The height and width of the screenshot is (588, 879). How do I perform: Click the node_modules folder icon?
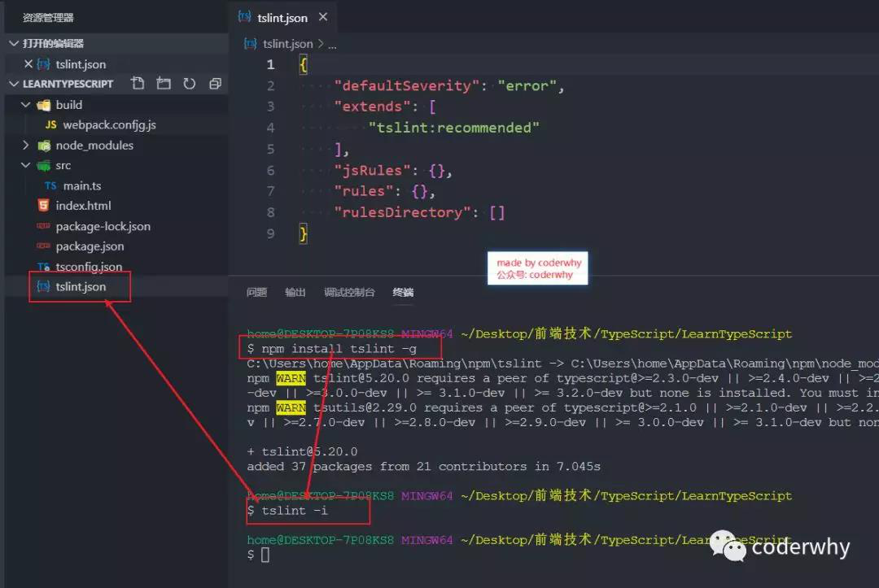[44, 146]
